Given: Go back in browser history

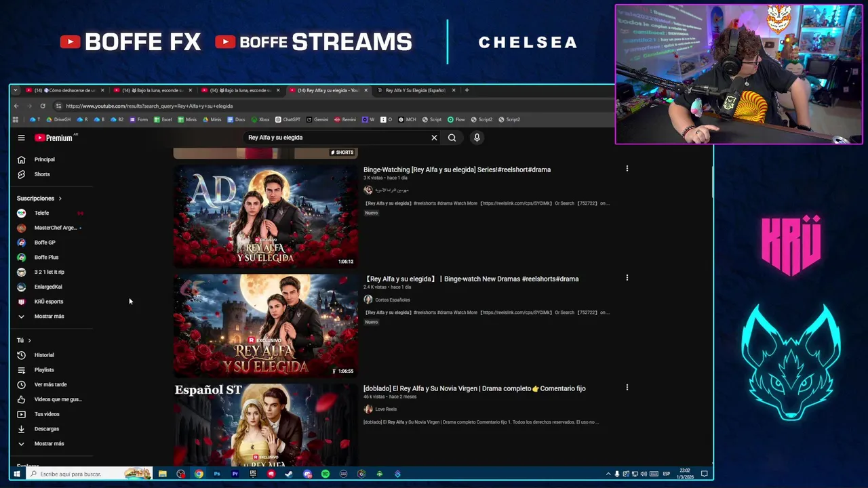Looking at the screenshot, I should click(16, 106).
